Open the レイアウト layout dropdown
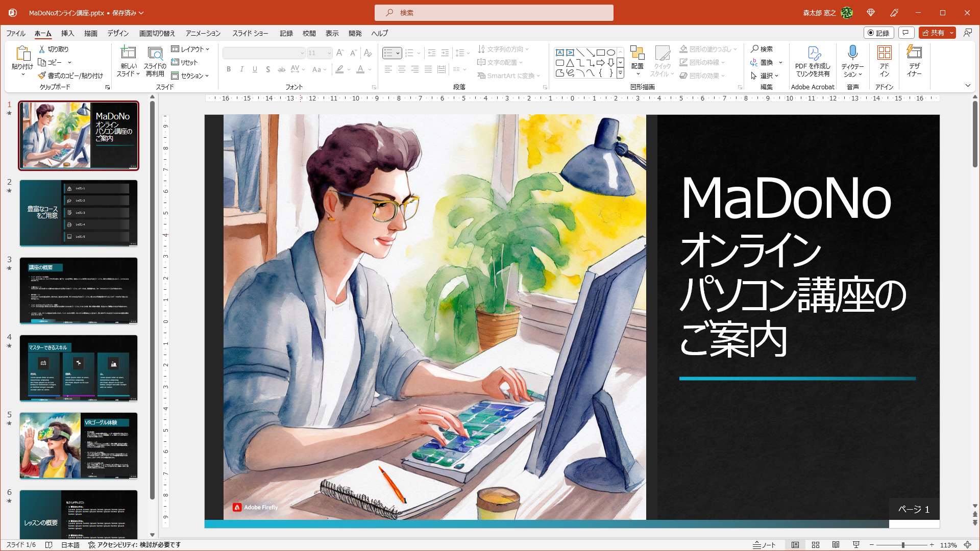 [x=191, y=49]
